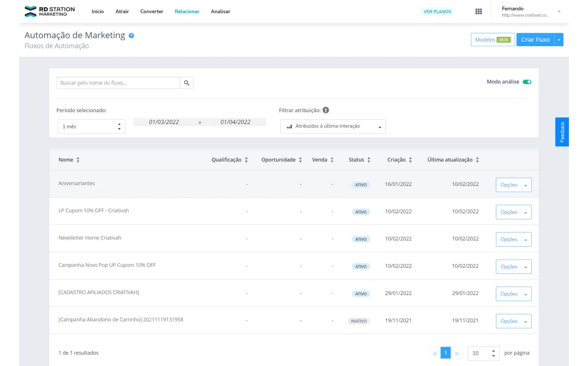Sort by Nome column arrows
The height and width of the screenshot is (366, 588).
coord(78,160)
